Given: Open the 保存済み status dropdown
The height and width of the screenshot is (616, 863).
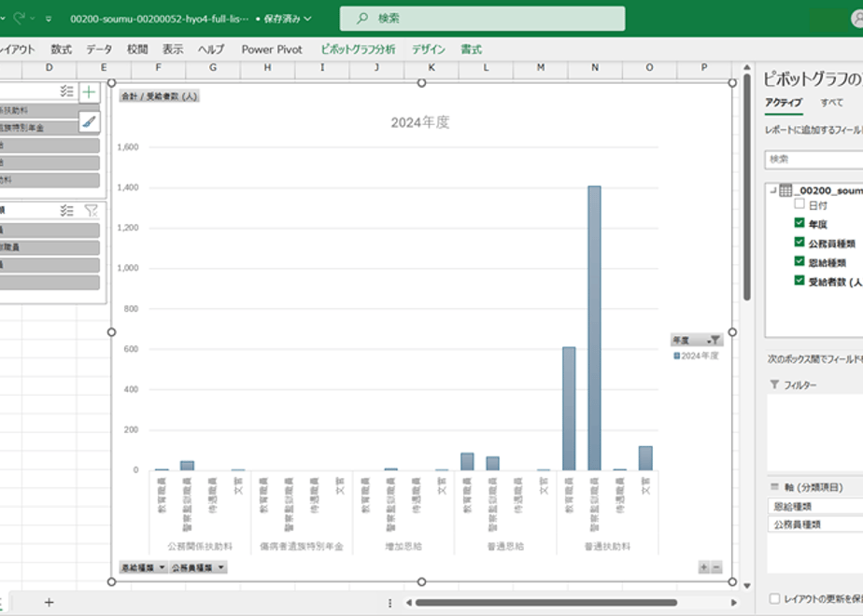Looking at the screenshot, I should [x=307, y=19].
